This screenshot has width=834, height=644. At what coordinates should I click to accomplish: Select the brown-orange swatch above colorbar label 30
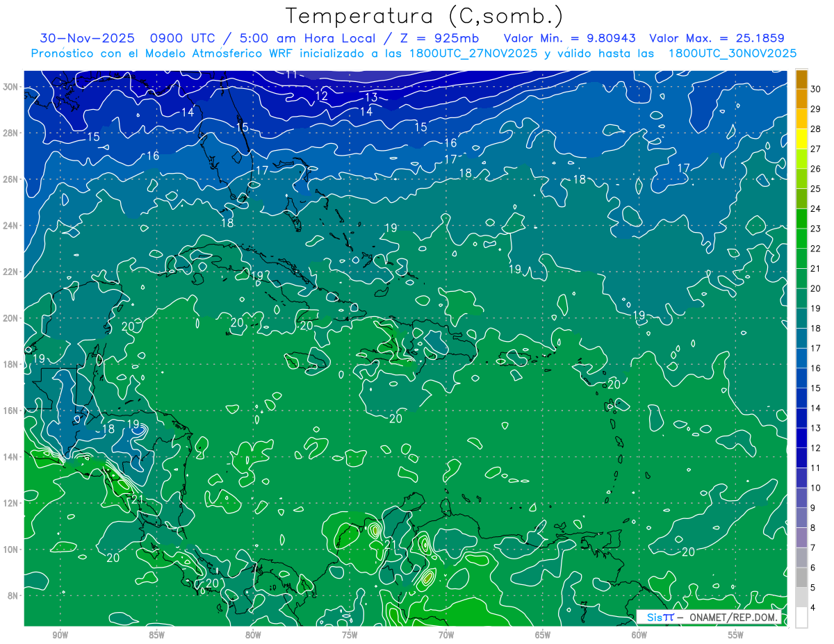(x=801, y=79)
